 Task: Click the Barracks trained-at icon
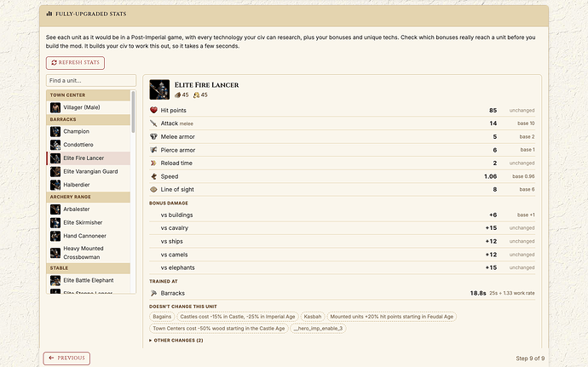click(153, 293)
